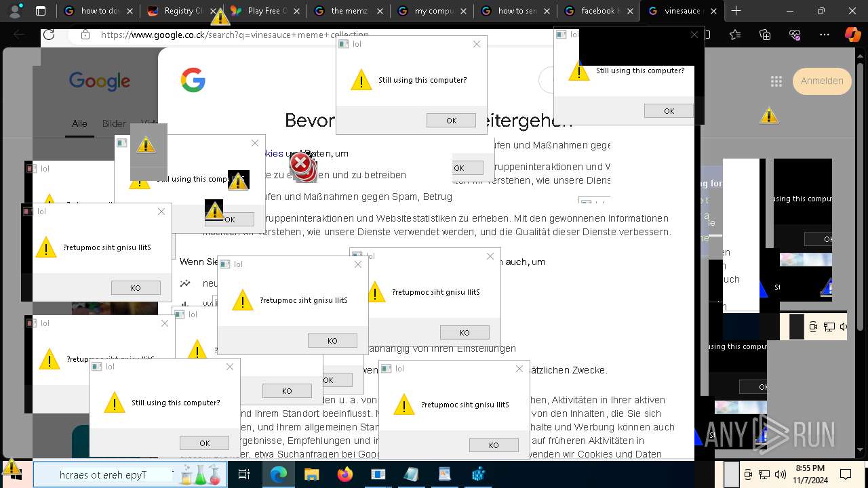Image resolution: width=868 pixels, height=488 pixels.
Task: Click the network icon in system tray
Action: (x=764, y=474)
